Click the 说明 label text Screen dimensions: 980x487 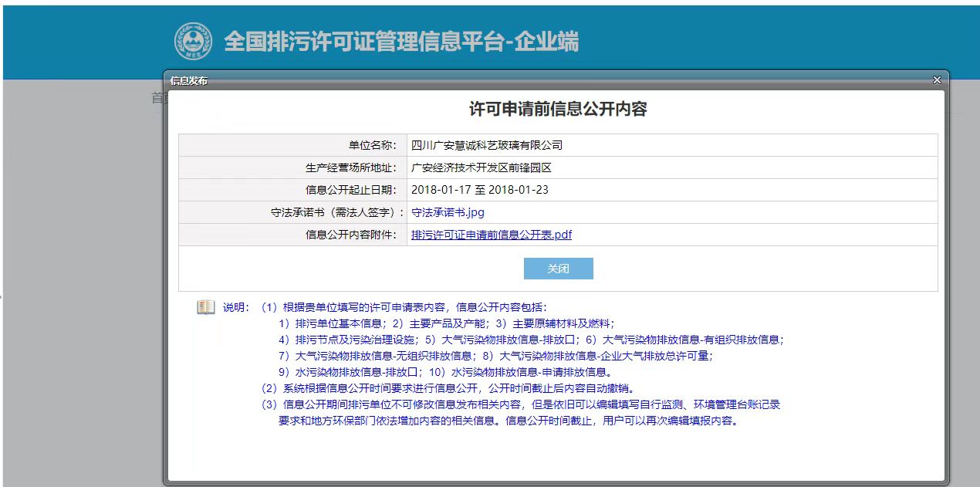tap(235, 307)
